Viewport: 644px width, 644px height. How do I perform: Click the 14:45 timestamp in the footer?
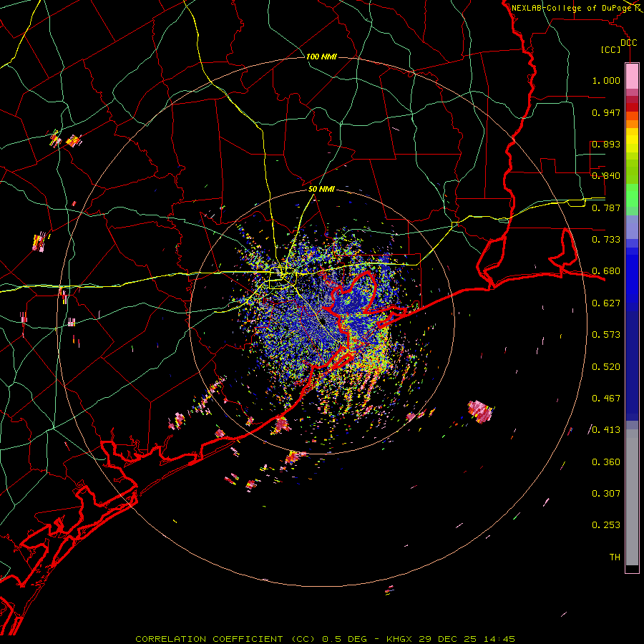tap(499, 639)
